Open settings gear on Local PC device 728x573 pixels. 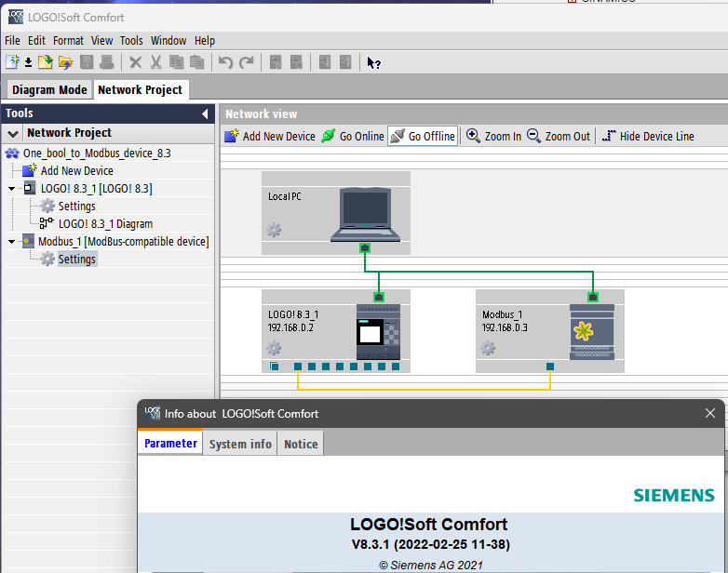point(274,230)
